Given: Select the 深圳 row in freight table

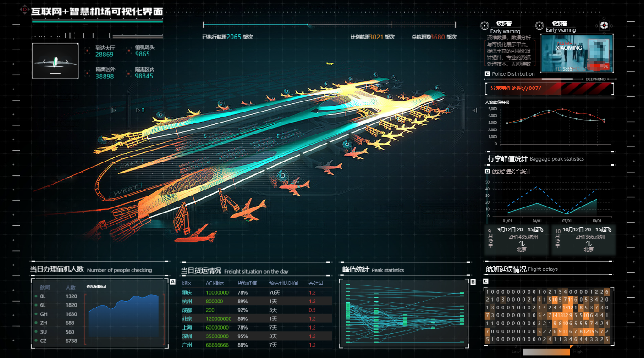Looking at the screenshot, I should coord(256,336).
